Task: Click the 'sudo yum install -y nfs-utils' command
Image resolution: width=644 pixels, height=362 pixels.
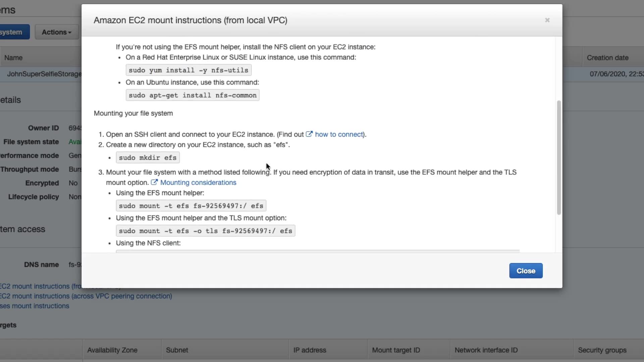Action: point(189,70)
